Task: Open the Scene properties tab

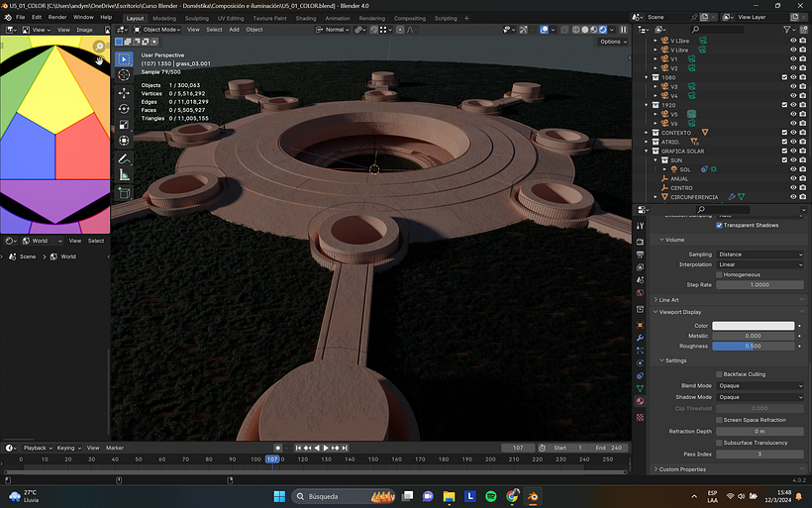Action: [640, 280]
